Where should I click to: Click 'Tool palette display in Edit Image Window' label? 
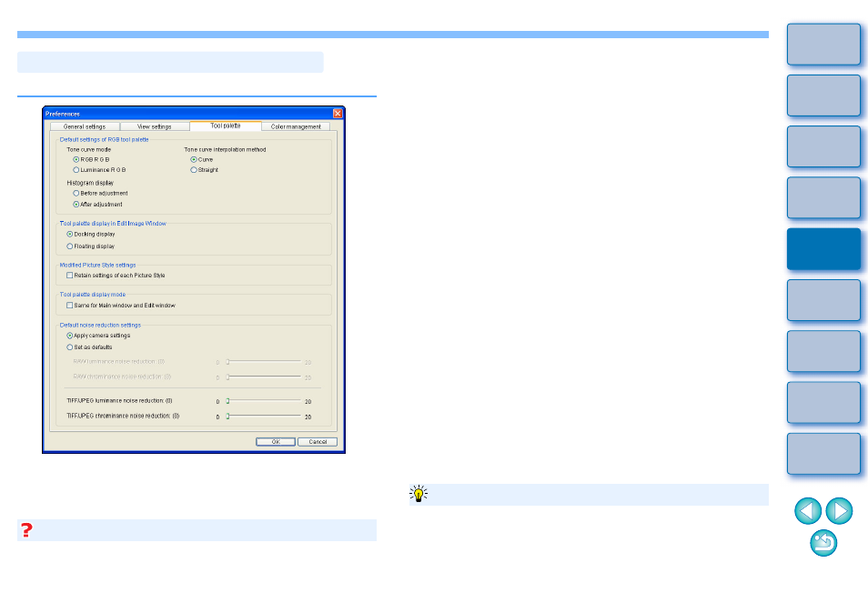pos(113,224)
